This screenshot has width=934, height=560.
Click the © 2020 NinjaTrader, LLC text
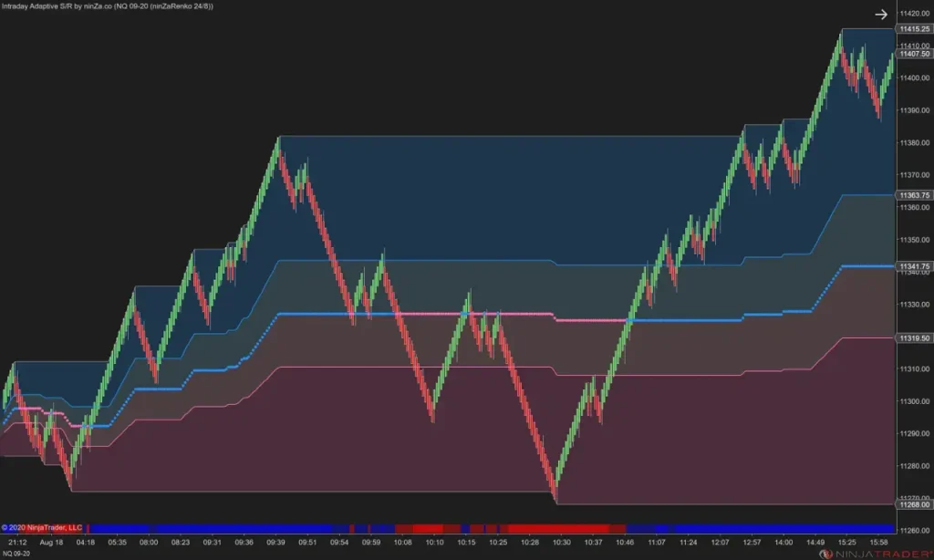point(42,527)
